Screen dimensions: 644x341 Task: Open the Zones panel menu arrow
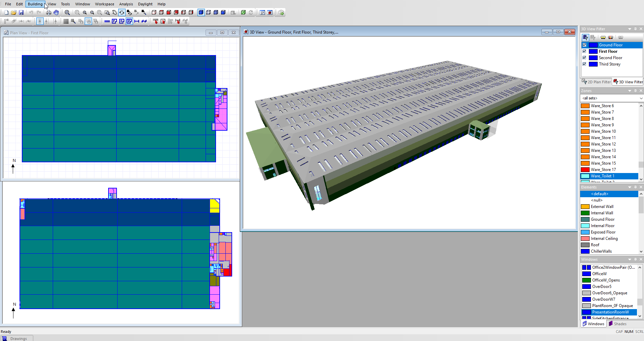coord(630,91)
